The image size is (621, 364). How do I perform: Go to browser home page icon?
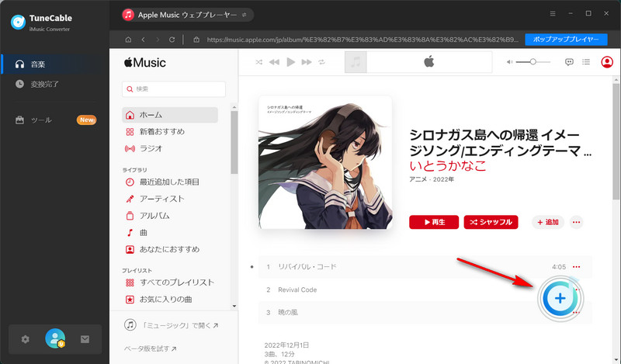point(128,40)
